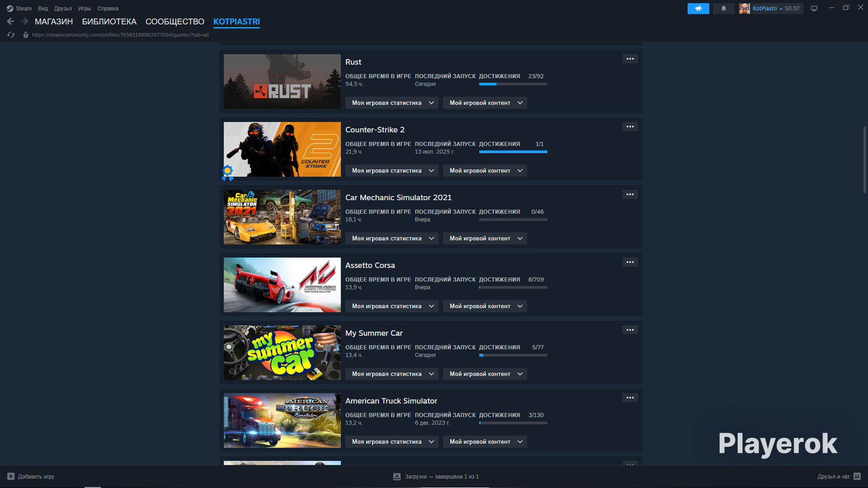Switch to the 'БИБЛИОТЕКА' tab
Viewport: 868px width, 488px height.
click(x=109, y=21)
